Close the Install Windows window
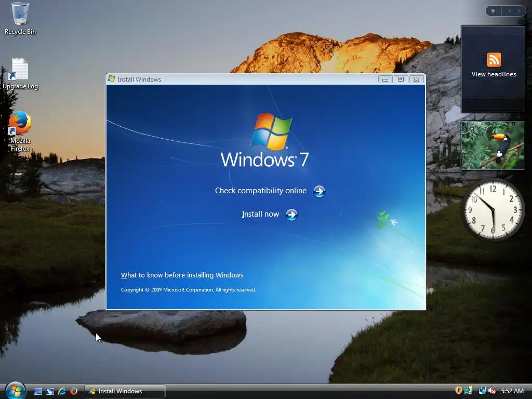The height and width of the screenshot is (399, 532). tap(416, 79)
